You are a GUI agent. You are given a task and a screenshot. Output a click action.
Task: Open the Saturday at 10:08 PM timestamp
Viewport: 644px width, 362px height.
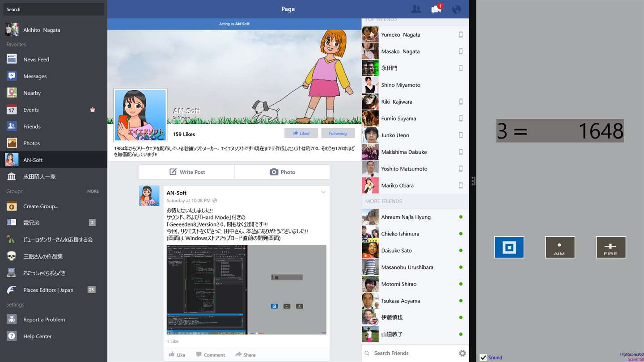click(x=189, y=201)
